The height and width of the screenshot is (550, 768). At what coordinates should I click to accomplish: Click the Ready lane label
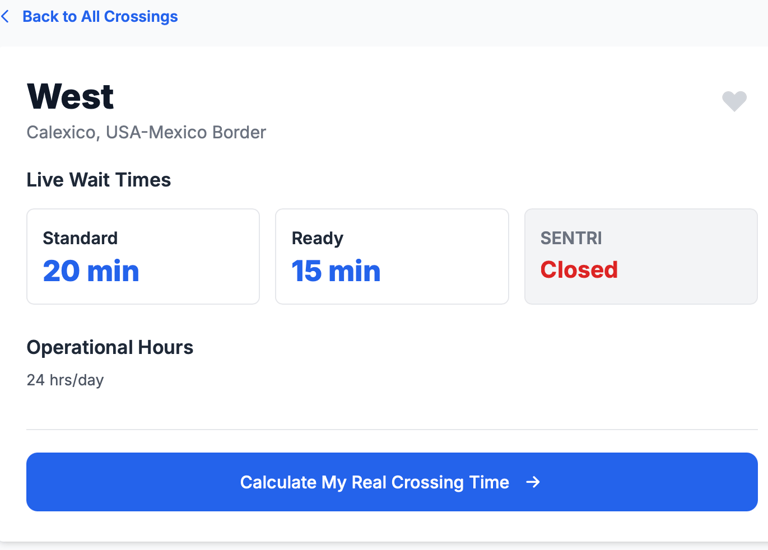pyautogui.click(x=317, y=239)
